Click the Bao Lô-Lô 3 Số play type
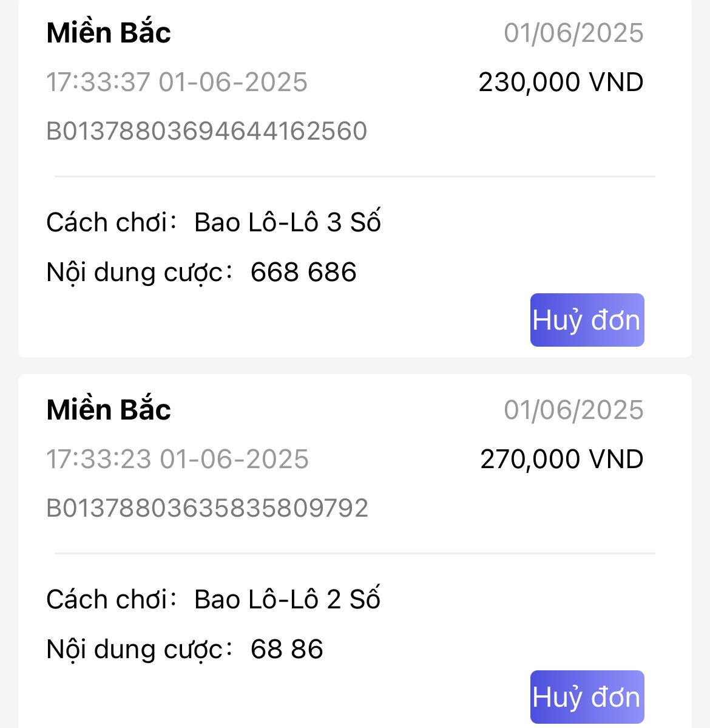The image size is (710, 728). [287, 222]
